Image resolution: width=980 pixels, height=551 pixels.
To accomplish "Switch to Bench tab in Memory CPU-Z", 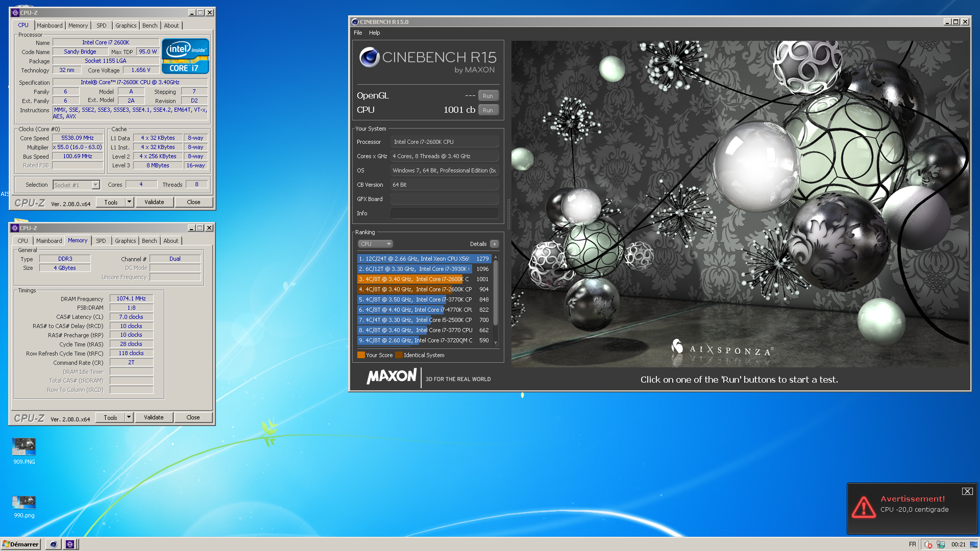I will point(150,241).
